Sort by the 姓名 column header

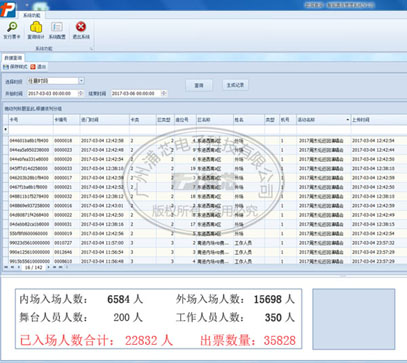pos(248,120)
